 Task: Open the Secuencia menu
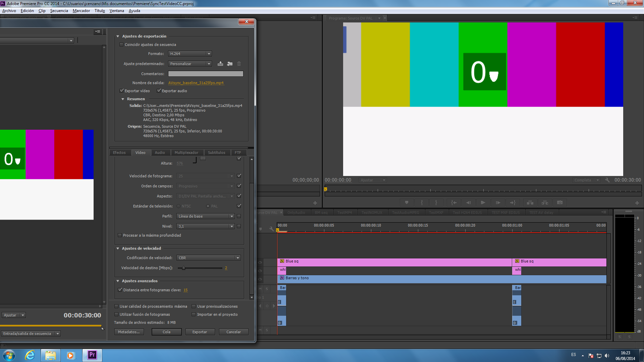point(59,11)
